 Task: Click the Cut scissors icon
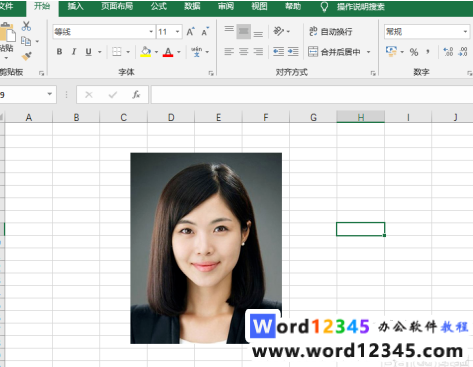pyautogui.click(x=26, y=26)
